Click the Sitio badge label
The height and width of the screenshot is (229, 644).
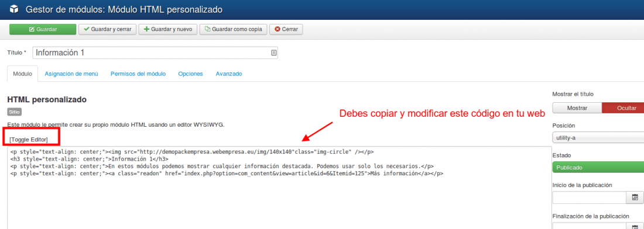pos(15,112)
